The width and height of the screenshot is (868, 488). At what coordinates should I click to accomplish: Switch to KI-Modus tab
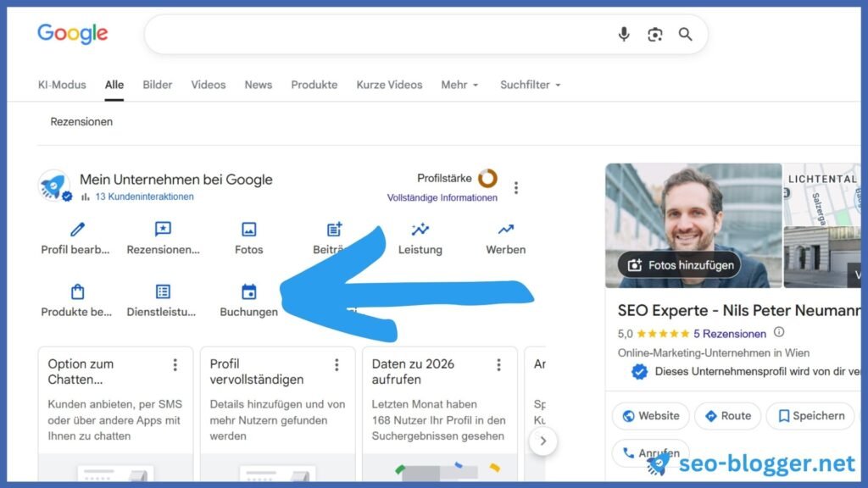point(62,85)
